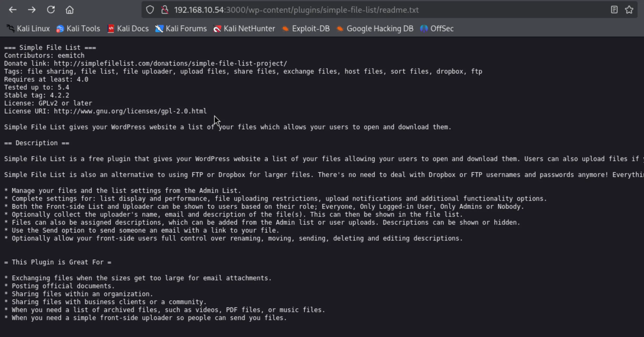Image resolution: width=644 pixels, height=337 pixels.
Task: Toggle reader view icon
Action: (x=614, y=10)
